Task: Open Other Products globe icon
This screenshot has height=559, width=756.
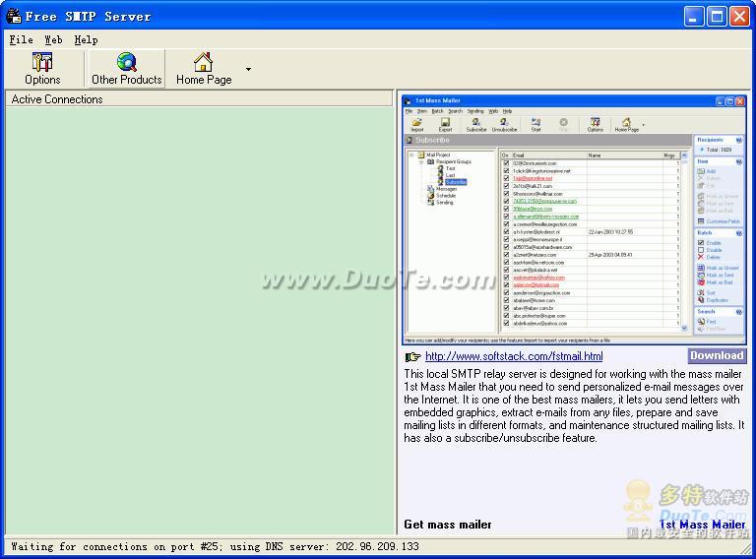Action: click(x=126, y=62)
